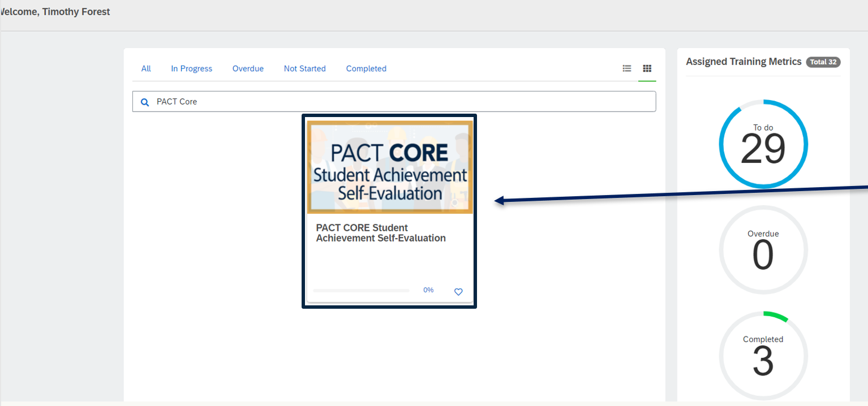Click the 0% progress label

pyautogui.click(x=428, y=290)
